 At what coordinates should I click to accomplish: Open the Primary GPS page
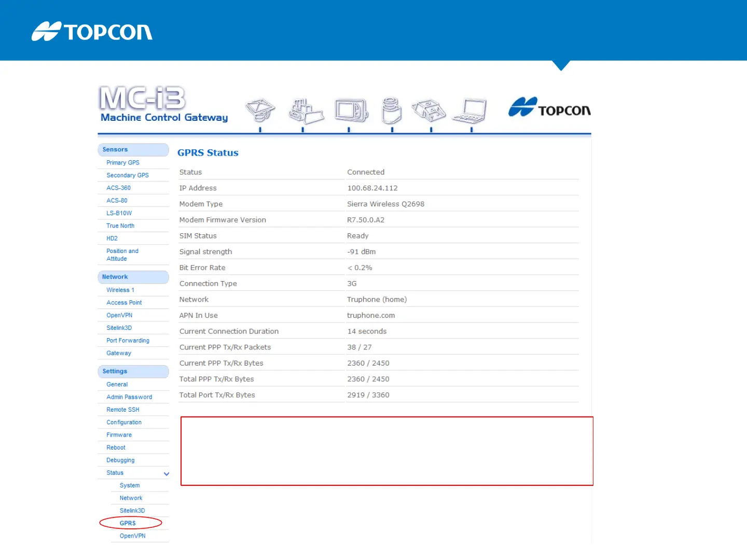123,163
